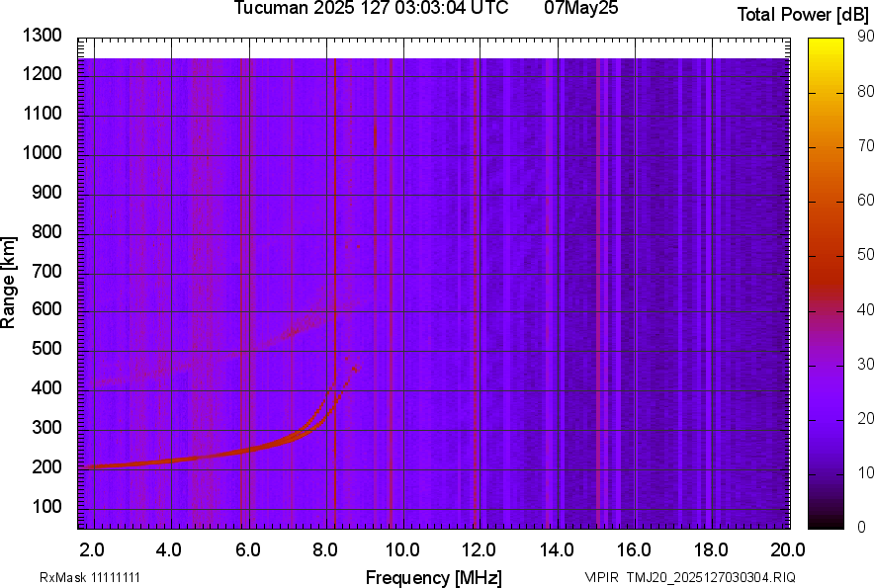Click the colorbar tick label '50'
This screenshot has height=588, width=874.
coord(865,255)
